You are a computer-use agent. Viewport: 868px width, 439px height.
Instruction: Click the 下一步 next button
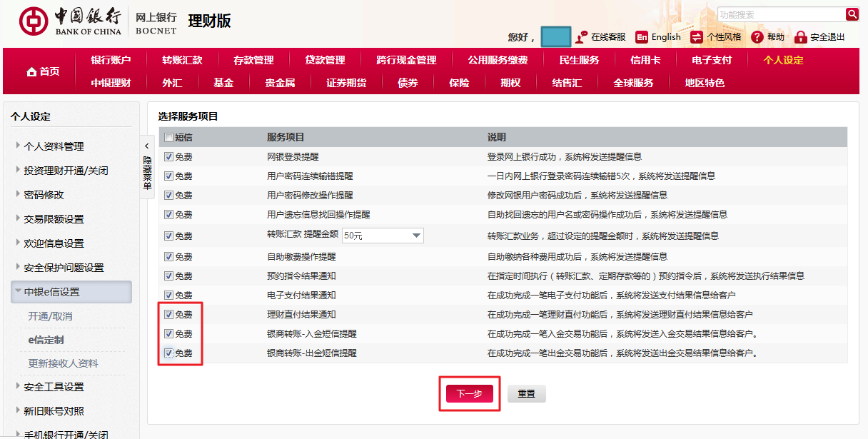pyautogui.click(x=469, y=393)
